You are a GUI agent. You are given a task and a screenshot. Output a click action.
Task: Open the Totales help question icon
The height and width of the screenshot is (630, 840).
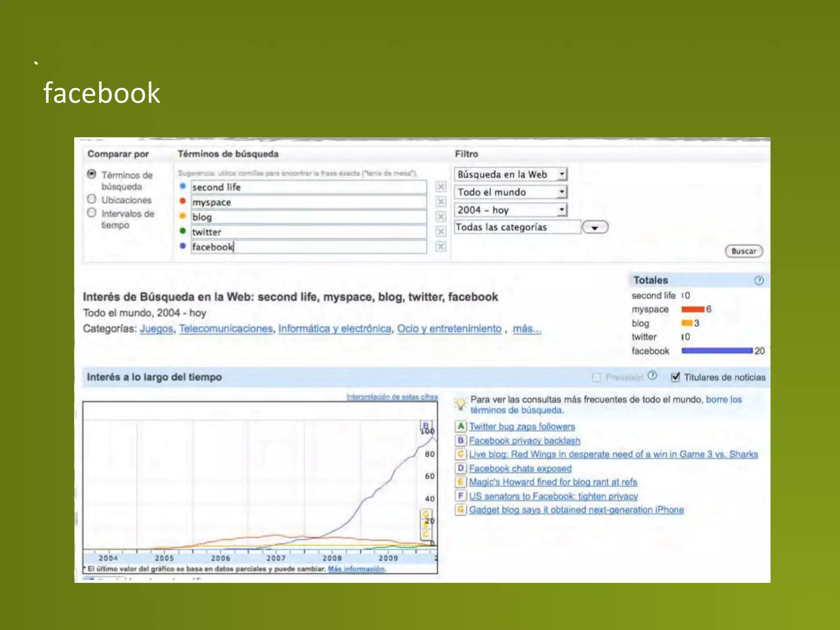(x=759, y=281)
